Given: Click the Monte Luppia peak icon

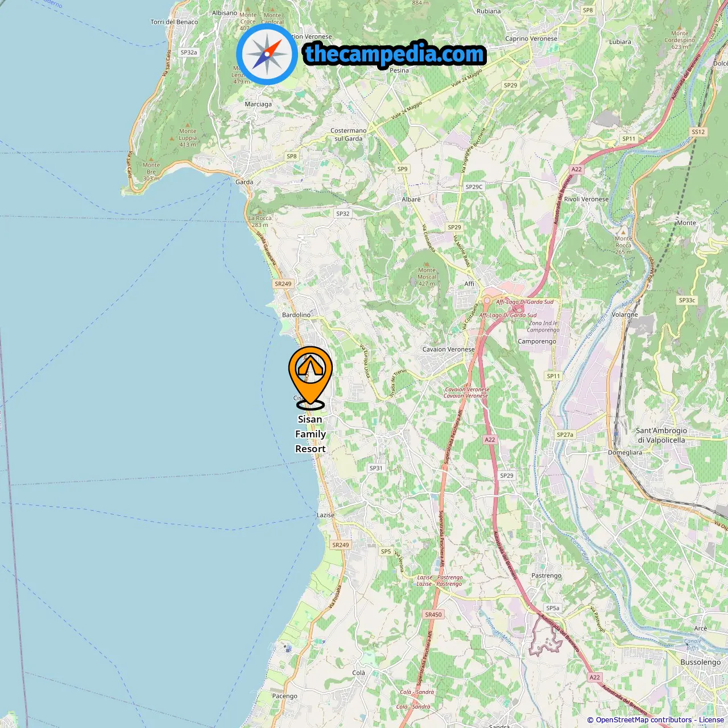Looking at the screenshot, I should click(x=172, y=139).
